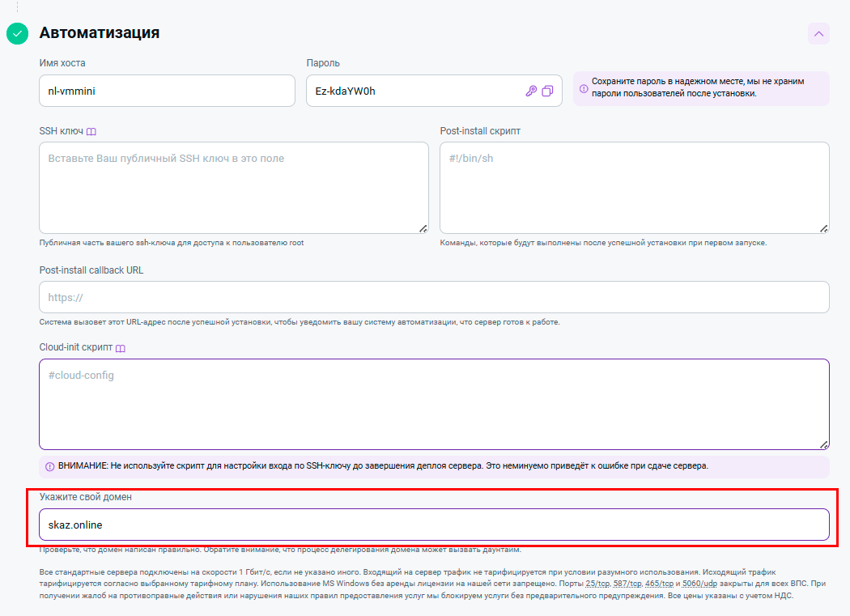
Task: Click the Cloud-init text area resize handle
Action: (824, 444)
